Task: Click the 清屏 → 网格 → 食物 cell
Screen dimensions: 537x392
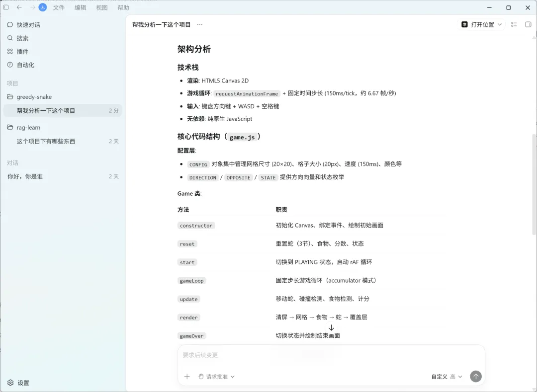Action: click(321, 317)
